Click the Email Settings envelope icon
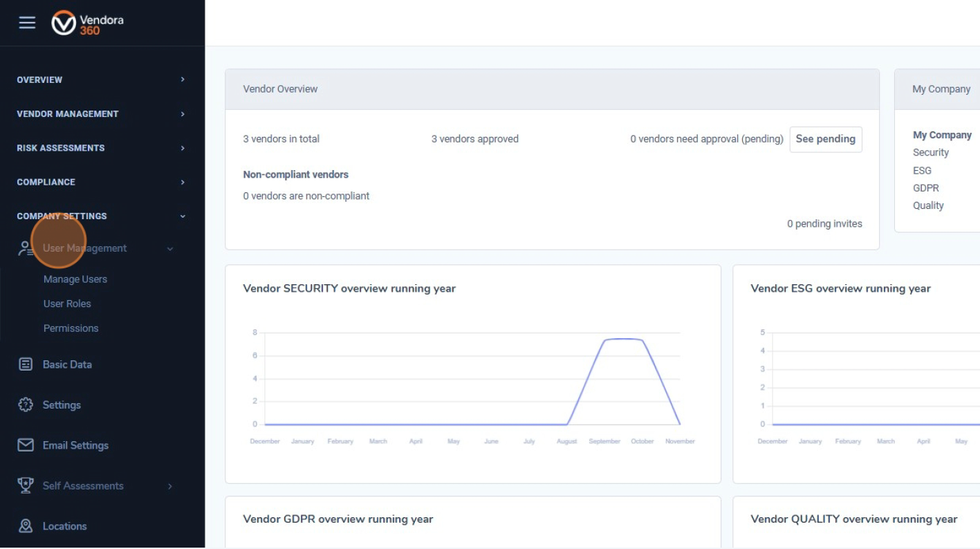The height and width of the screenshot is (549, 980). click(x=26, y=445)
